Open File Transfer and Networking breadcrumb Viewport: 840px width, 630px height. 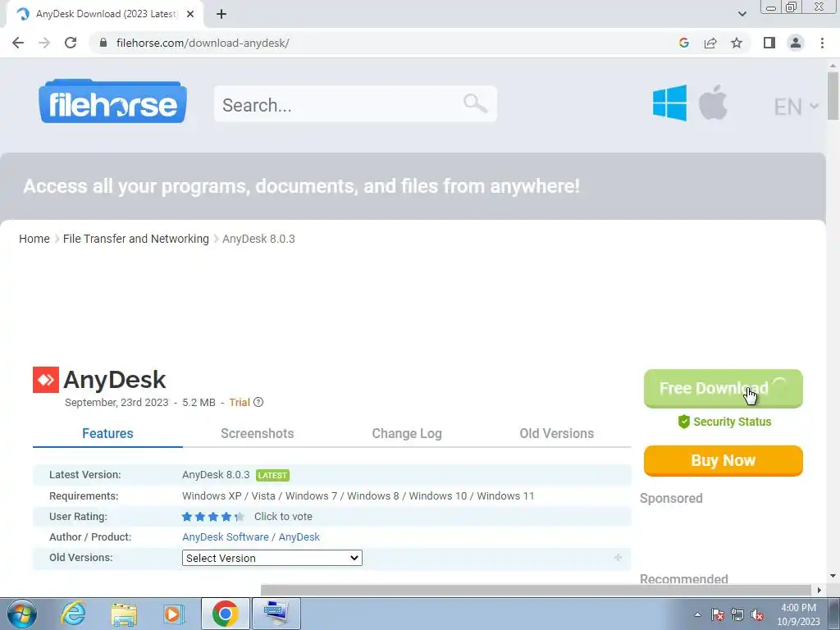[136, 239]
